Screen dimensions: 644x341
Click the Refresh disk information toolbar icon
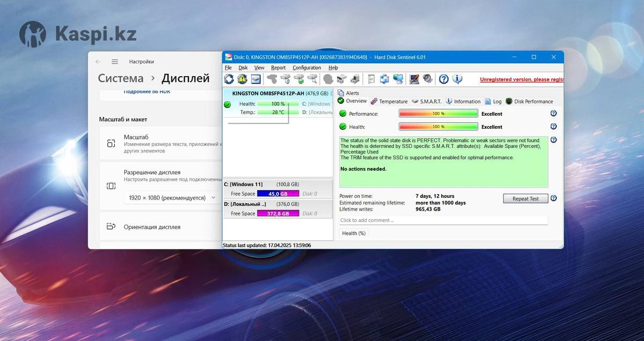click(x=229, y=79)
